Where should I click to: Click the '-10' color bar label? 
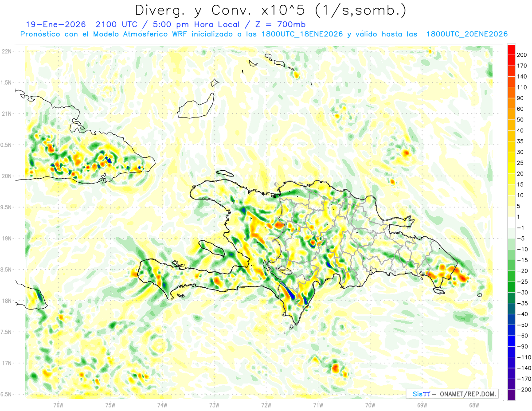click(523, 249)
